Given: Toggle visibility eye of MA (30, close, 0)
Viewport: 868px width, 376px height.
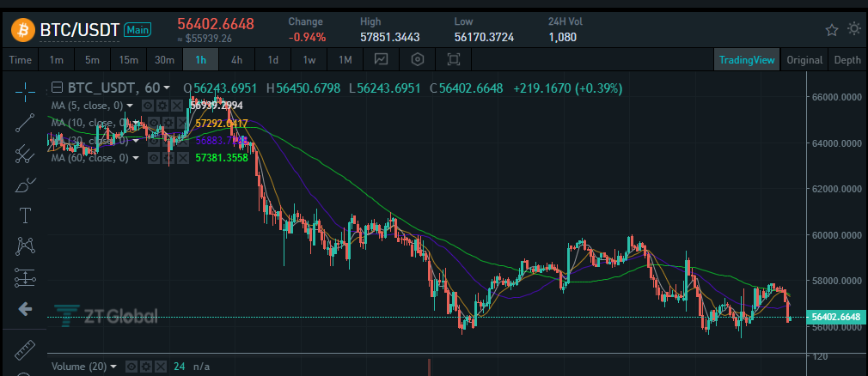Looking at the screenshot, I should (x=153, y=141).
